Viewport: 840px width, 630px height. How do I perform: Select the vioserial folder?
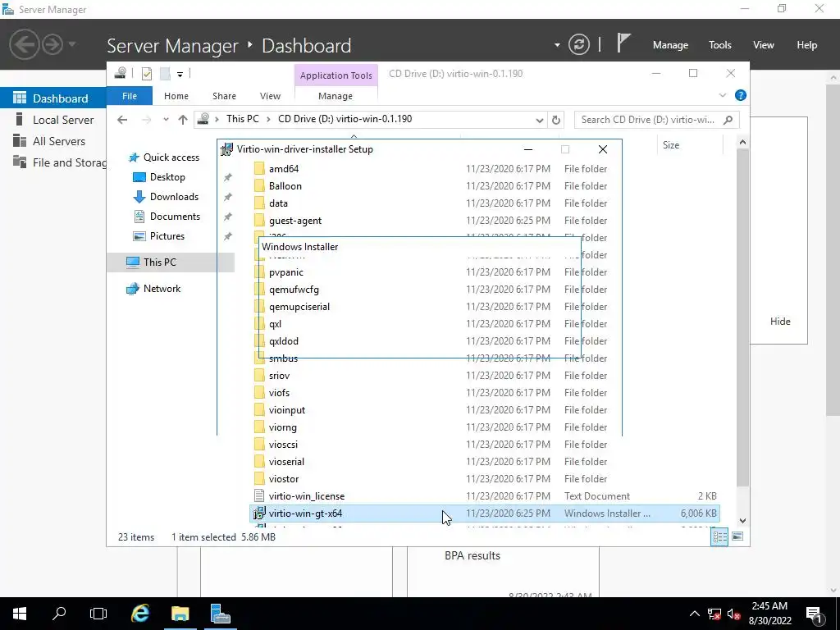(x=286, y=462)
